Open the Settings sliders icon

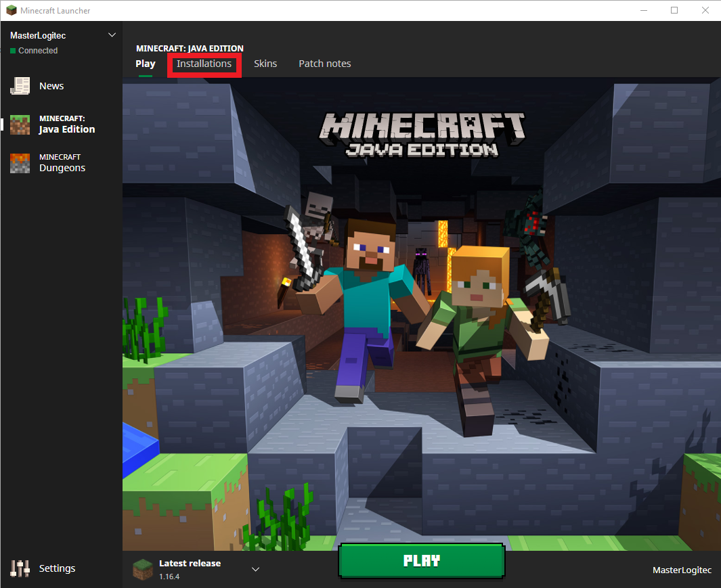(20, 568)
